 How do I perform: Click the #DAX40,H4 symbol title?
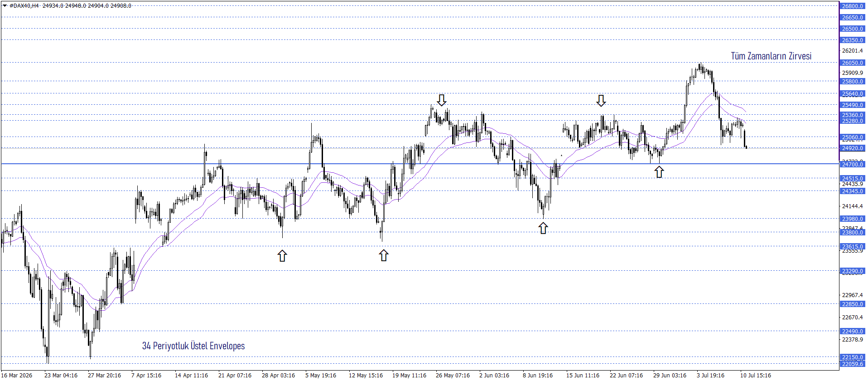[24, 6]
